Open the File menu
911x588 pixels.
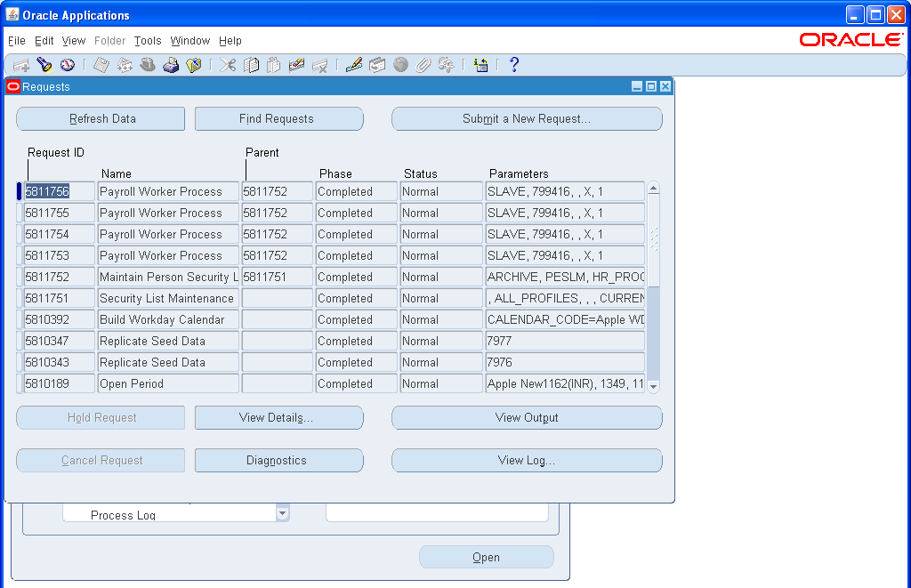click(16, 41)
